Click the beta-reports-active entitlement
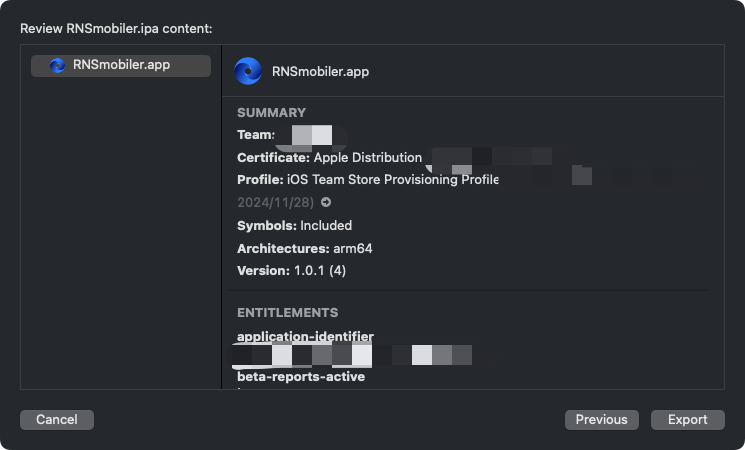The height and width of the screenshot is (450, 745). (x=301, y=377)
